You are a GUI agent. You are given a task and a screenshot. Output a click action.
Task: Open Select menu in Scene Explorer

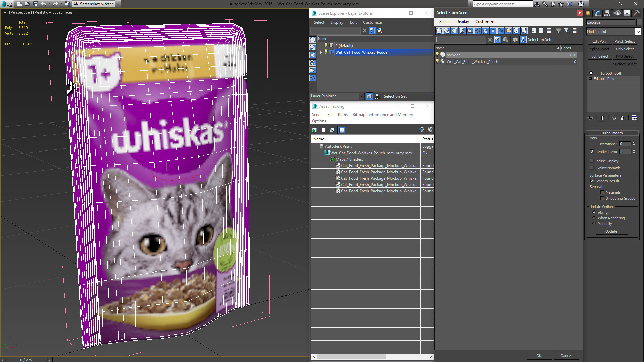point(319,22)
